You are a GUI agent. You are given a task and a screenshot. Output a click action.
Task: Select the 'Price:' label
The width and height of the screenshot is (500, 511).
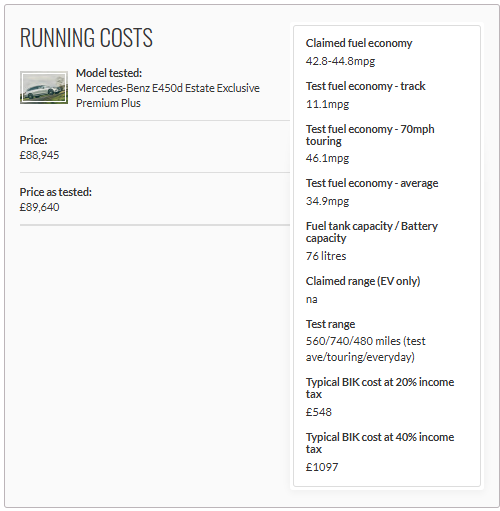33,140
